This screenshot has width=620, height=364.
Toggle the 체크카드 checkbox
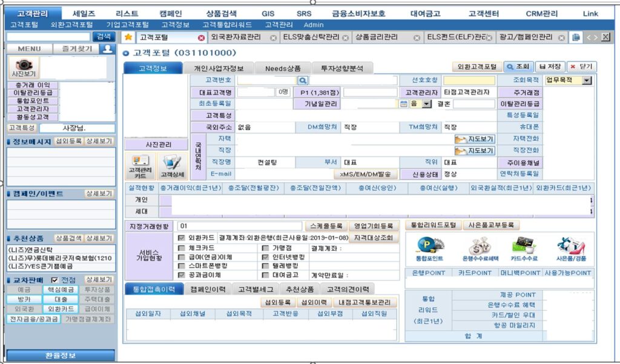pyautogui.click(x=182, y=248)
